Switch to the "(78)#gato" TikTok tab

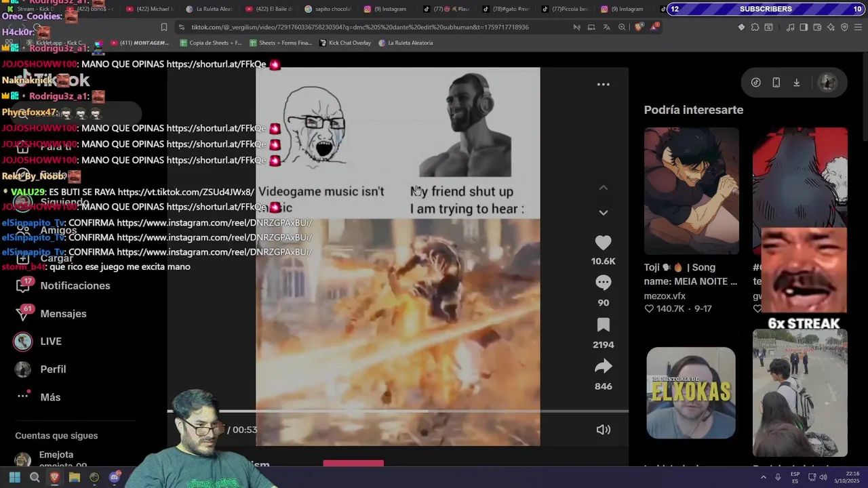[506, 9]
